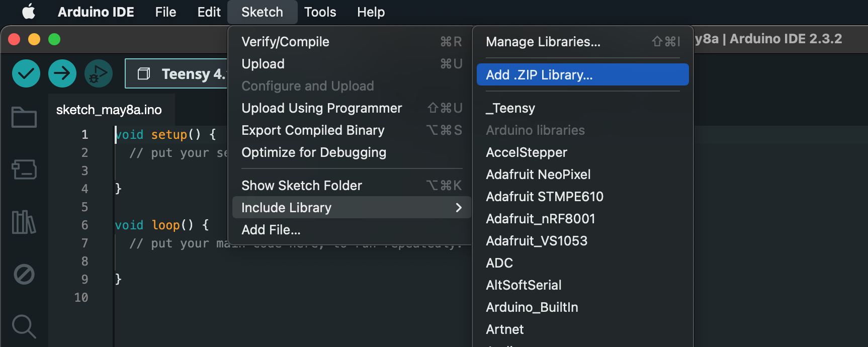This screenshot has width=868, height=347.
Task: Click Verify/Compile in Sketch menu
Action: pos(285,42)
